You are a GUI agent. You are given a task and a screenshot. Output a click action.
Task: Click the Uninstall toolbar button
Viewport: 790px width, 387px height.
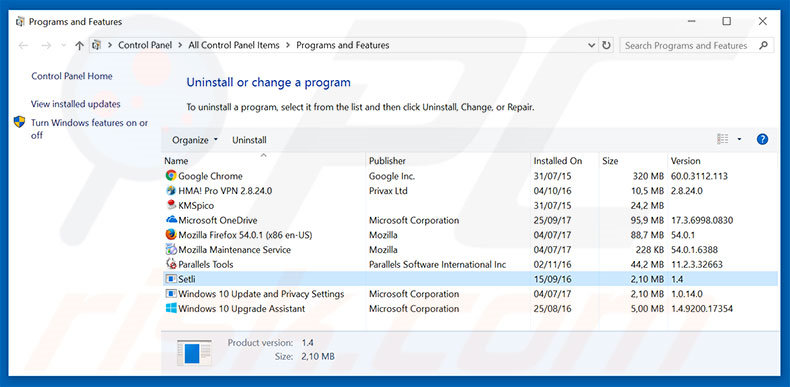(x=249, y=140)
